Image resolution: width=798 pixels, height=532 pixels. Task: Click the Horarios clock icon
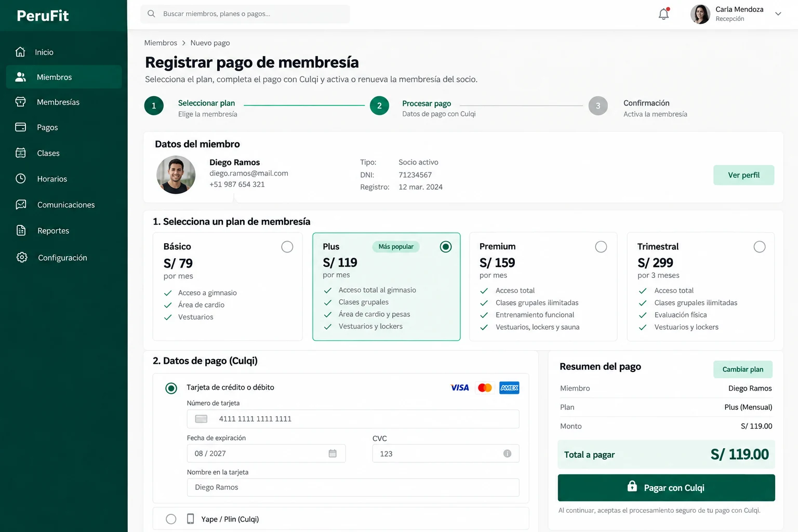coord(21,179)
